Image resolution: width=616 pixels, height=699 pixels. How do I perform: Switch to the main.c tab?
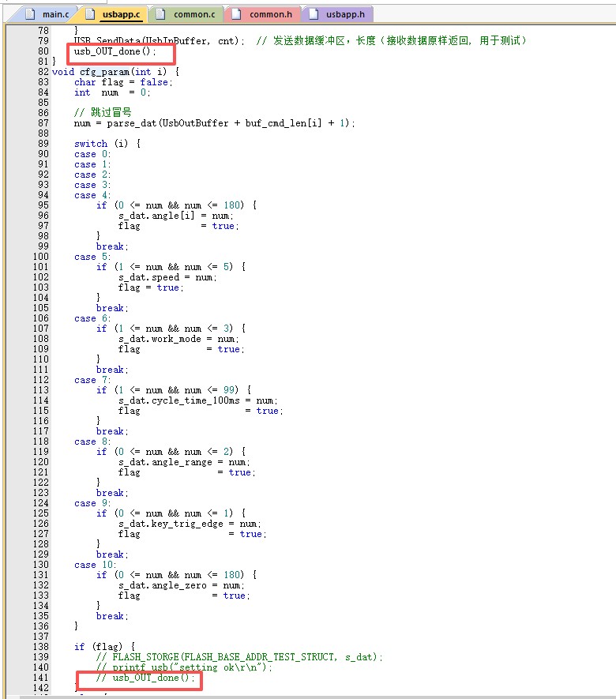(54, 14)
